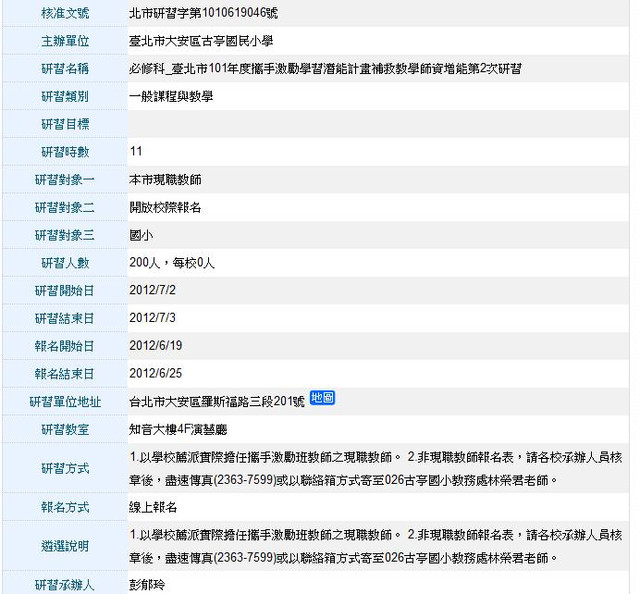Select the 研習方式 description paragraph

pos(376,469)
